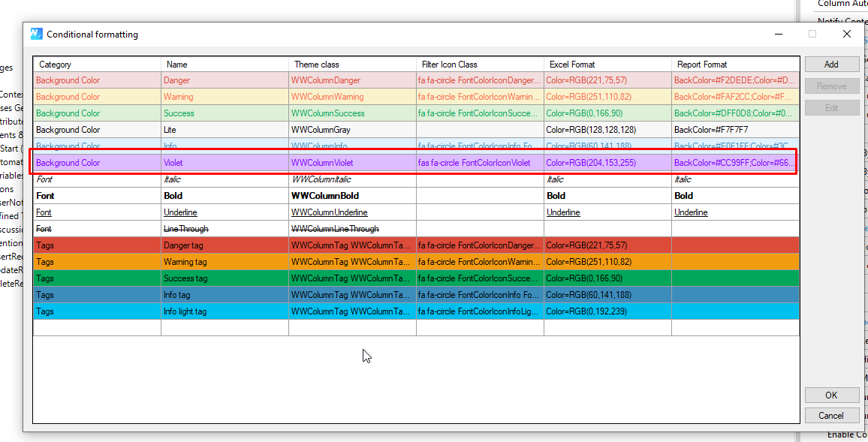Select the Danger name cell
The height and width of the screenshot is (442, 868).
[x=225, y=80]
